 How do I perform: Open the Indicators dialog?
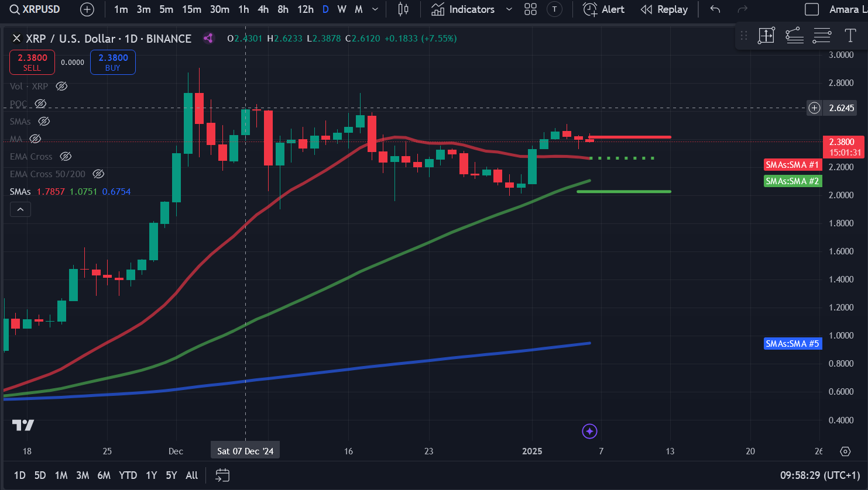tap(463, 9)
